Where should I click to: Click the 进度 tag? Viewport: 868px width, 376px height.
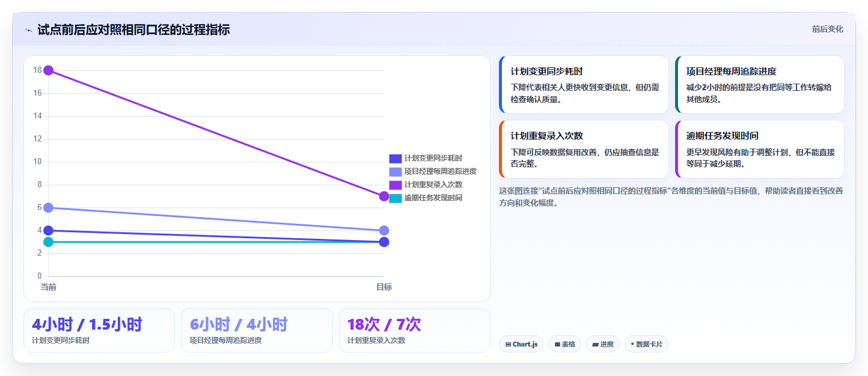[603, 344]
